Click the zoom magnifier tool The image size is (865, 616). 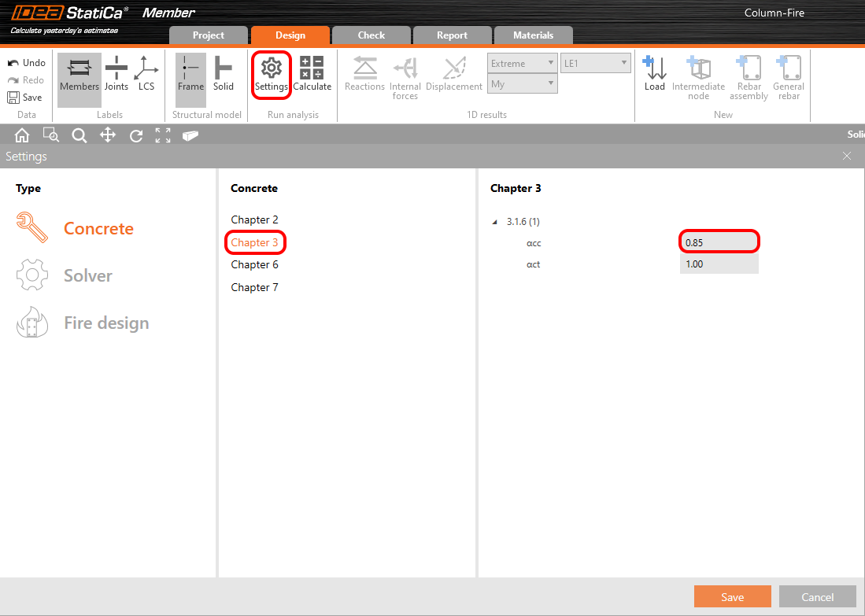pos(79,135)
